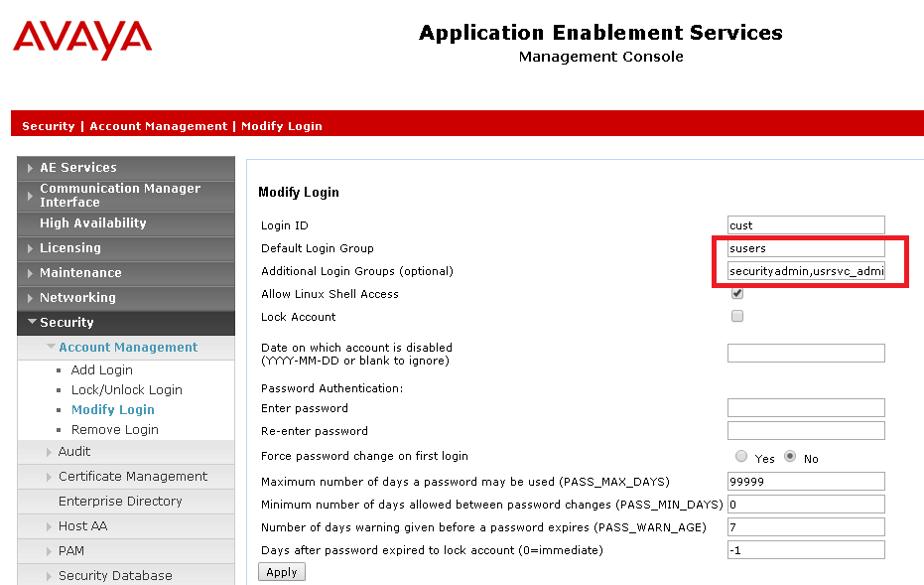Click the Login ID field
The height and width of the screenshot is (585, 924).
[x=806, y=224]
